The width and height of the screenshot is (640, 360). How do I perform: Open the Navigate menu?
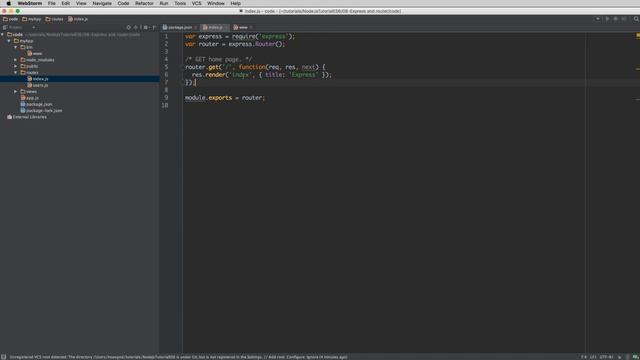click(x=102, y=3)
